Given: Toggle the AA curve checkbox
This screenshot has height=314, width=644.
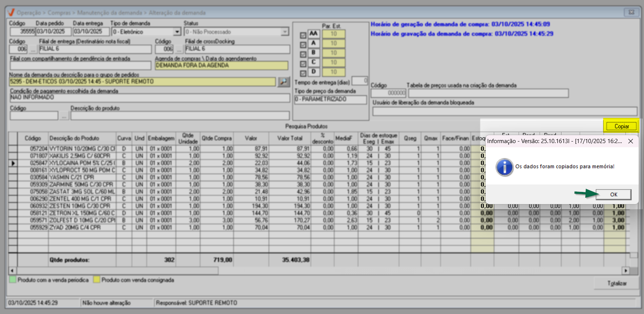Looking at the screenshot, I should click(303, 35).
